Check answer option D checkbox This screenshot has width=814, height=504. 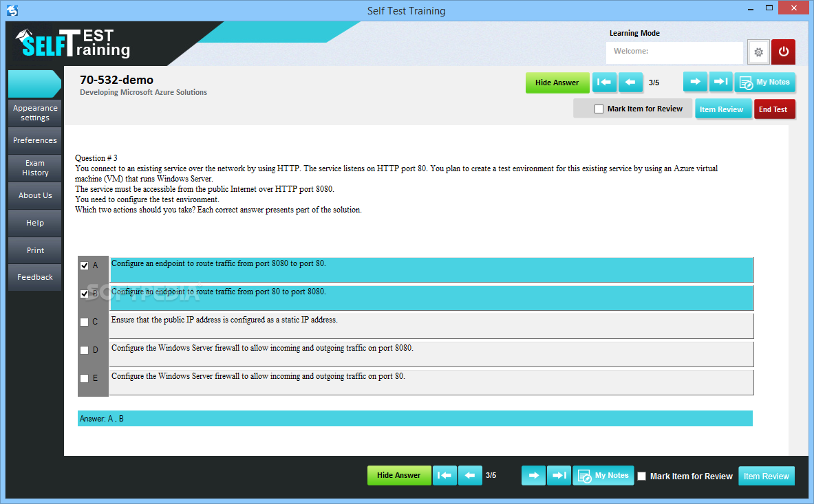pyautogui.click(x=84, y=350)
